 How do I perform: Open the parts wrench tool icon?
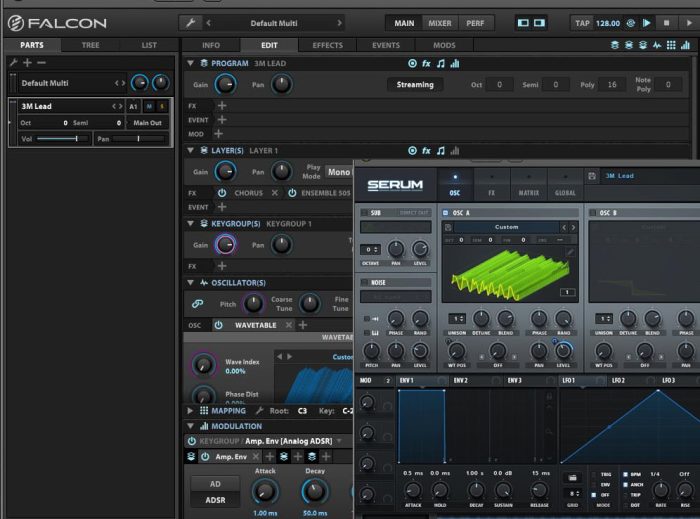point(13,62)
